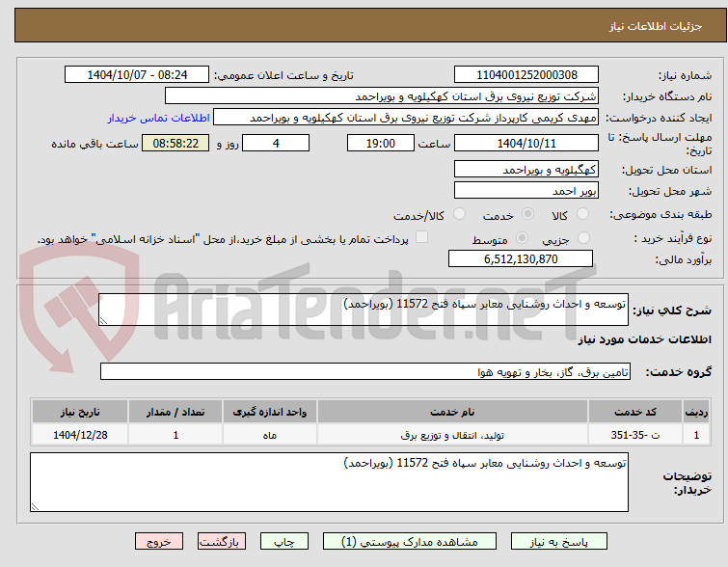Click the توضیحات خریدار text area
Viewport: 728px width, 567px height.
329,482
